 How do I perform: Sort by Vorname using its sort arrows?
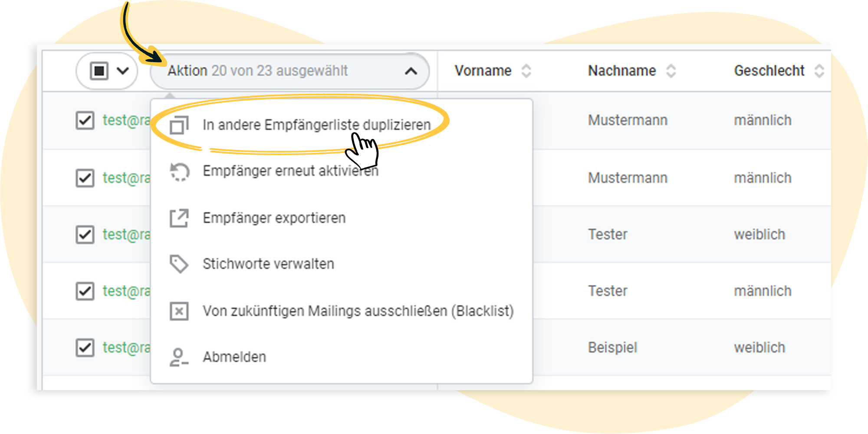(526, 71)
